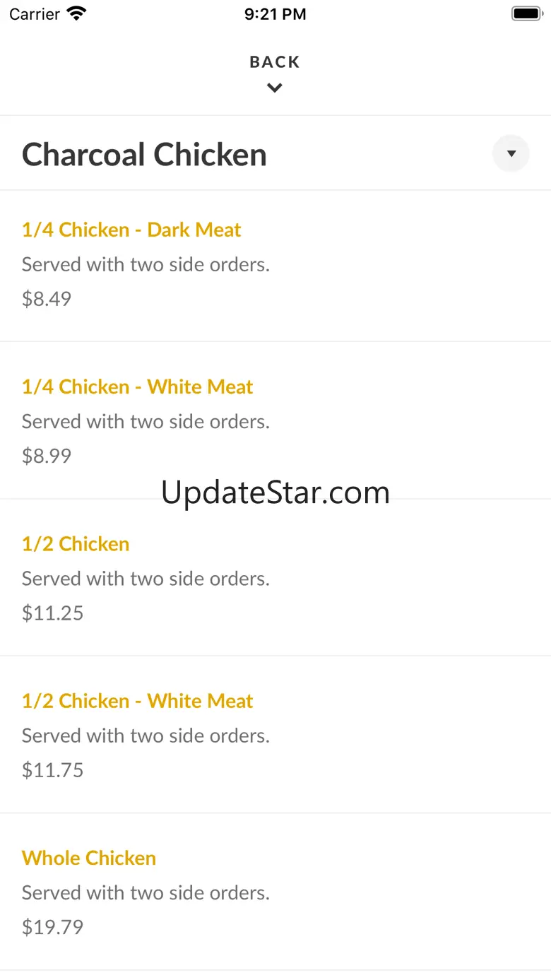Select 1/4 Chicken - White Meat item
551x980 pixels.
click(x=137, y=387)
